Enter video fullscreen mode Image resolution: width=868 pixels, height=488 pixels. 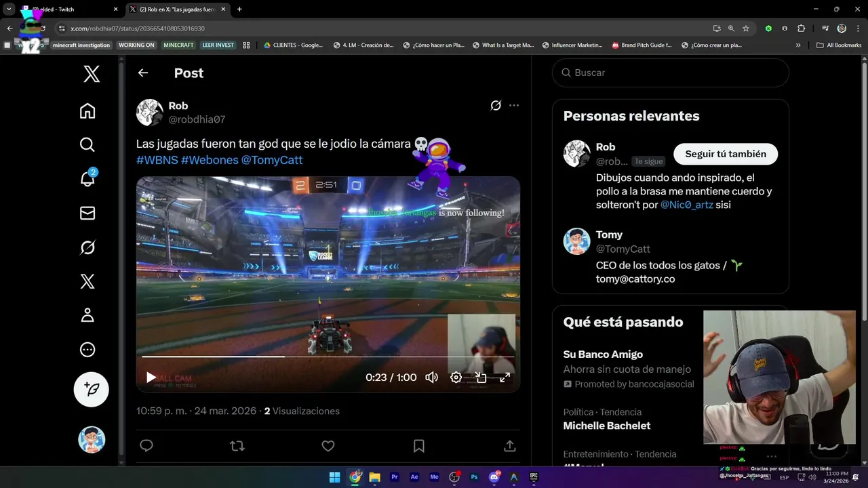pyautogui.click(x=505, y=378)
